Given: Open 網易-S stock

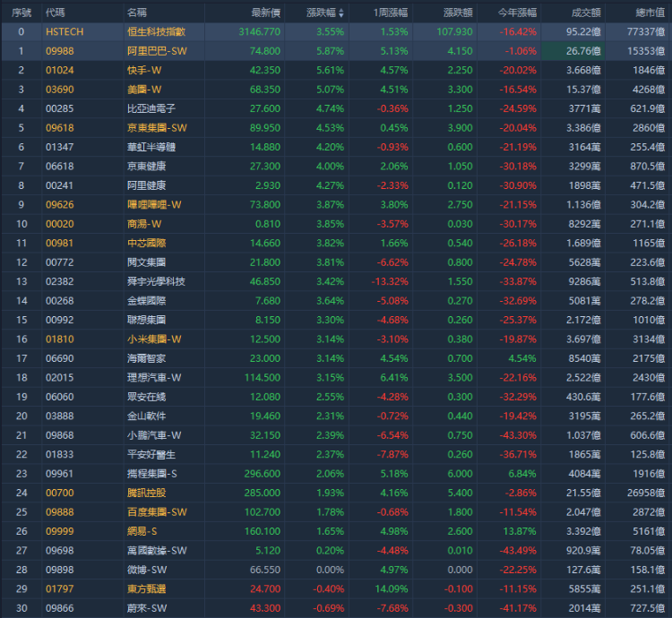Looking at the screenshot, I should coord(142,531).
